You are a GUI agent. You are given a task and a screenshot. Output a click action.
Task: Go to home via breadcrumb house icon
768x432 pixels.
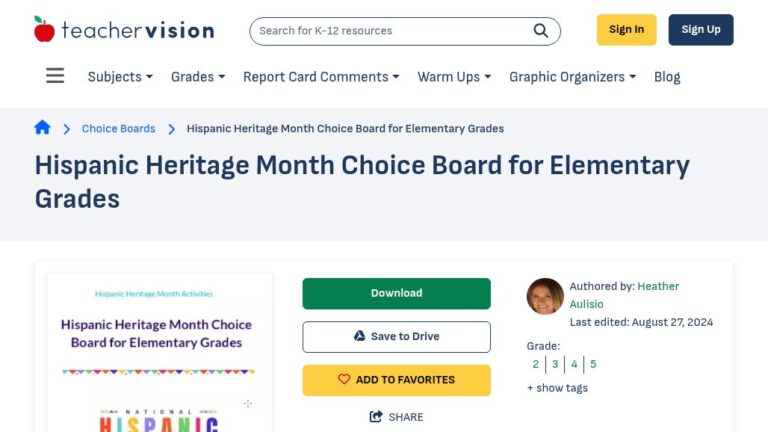pos(42,128)
